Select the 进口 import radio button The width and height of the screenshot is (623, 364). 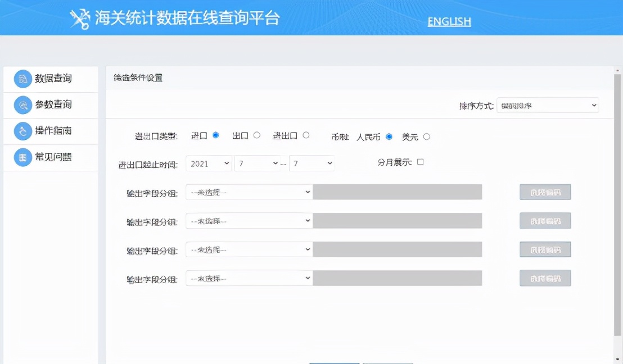point(215,135)
